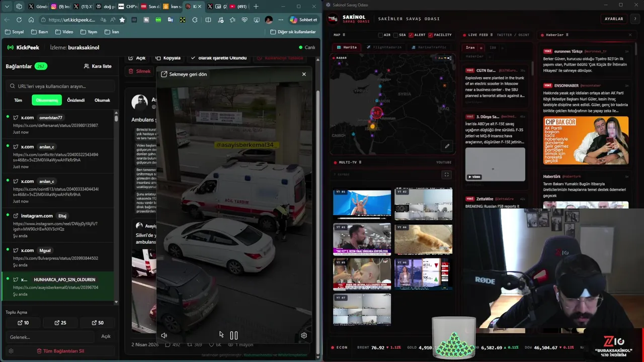Disable the ALERT map checkbox
This screenshot has height=362, width=644.
click(x=411, y=35)
